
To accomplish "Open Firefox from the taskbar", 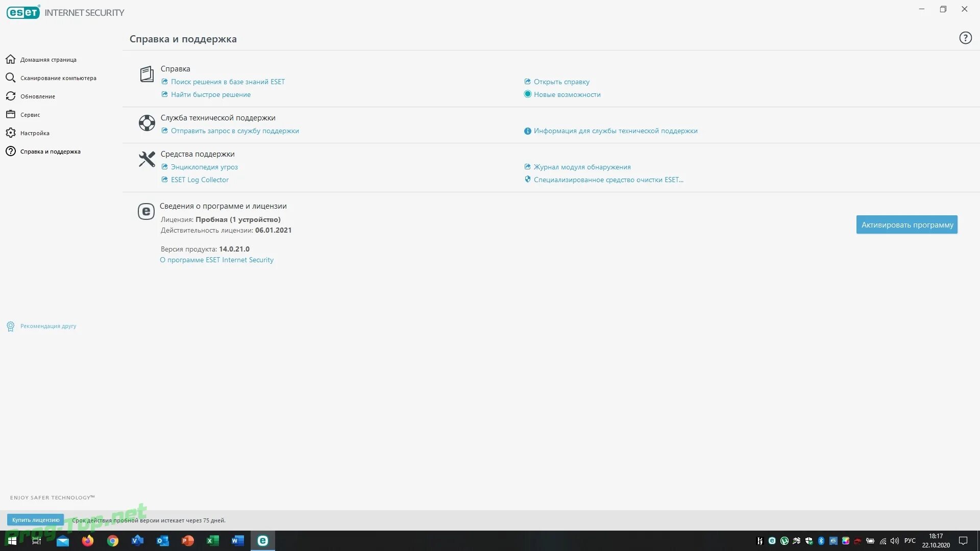I will click(x=88, y=541).
